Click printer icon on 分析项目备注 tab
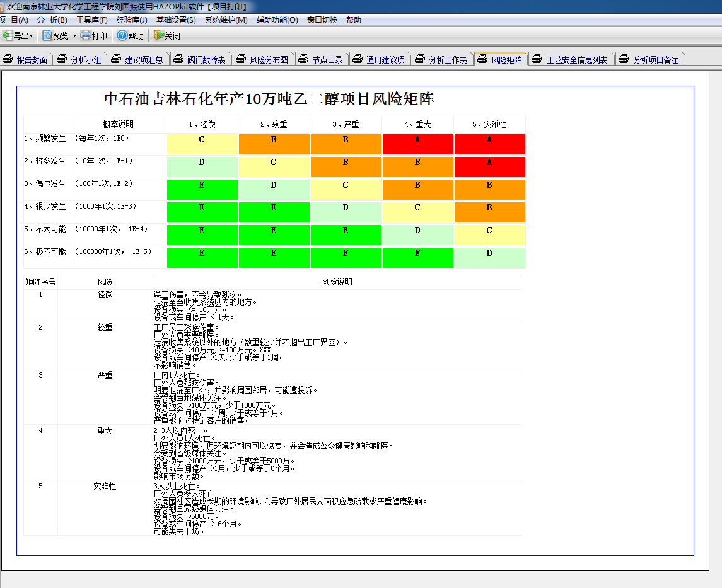Image resolution: width=722 pixels, height=588 pixels. pyautogui.click(x=624, y=59)
